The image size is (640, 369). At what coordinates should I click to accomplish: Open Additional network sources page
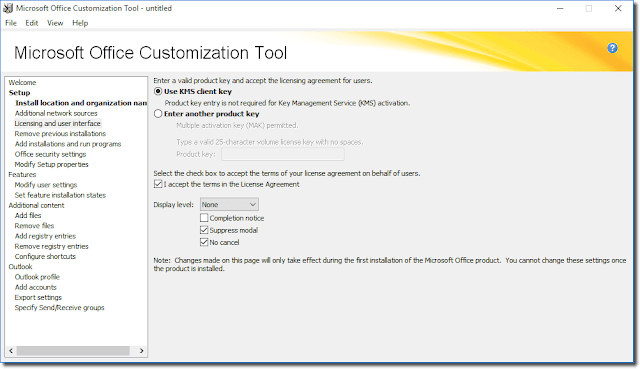tap(56, 113)
